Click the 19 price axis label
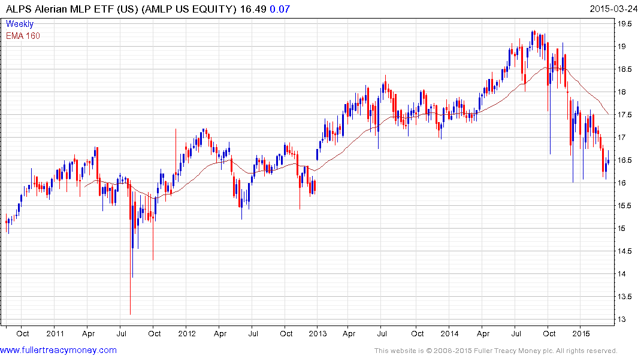This screenshot has width=644, height=359. [x=621, y=46]
